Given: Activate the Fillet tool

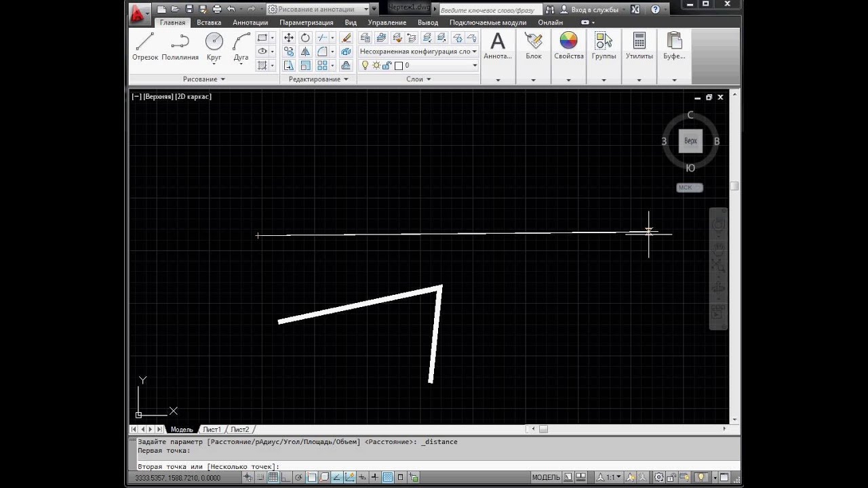Looking at the screenshot, I should 322,52.
